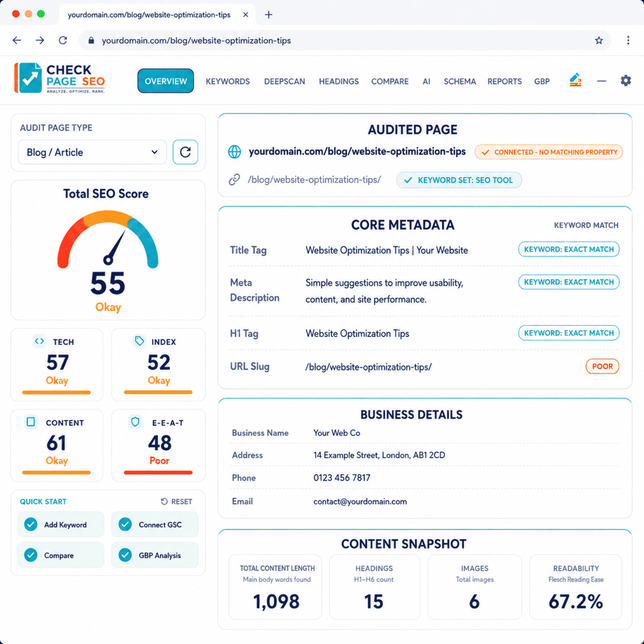Bookmark the page with the star icon
The width and height of the screenshot is (644, 644).
(x=599, y=40)
